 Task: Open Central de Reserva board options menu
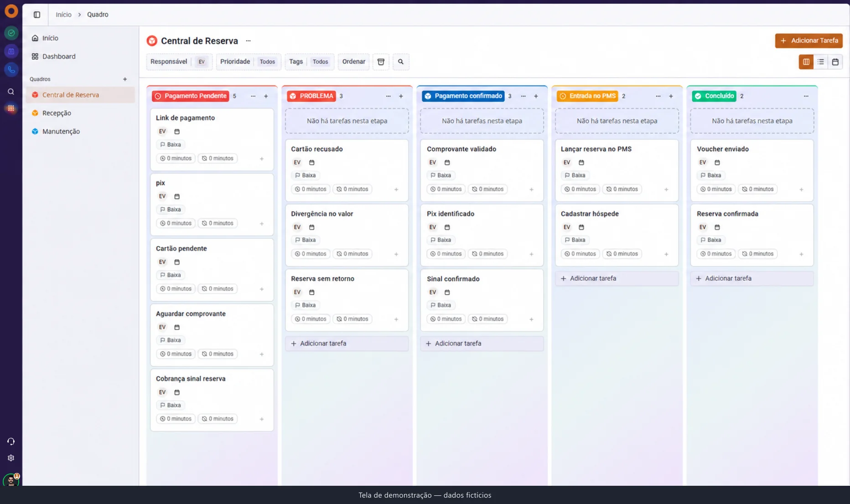point(248,41)
